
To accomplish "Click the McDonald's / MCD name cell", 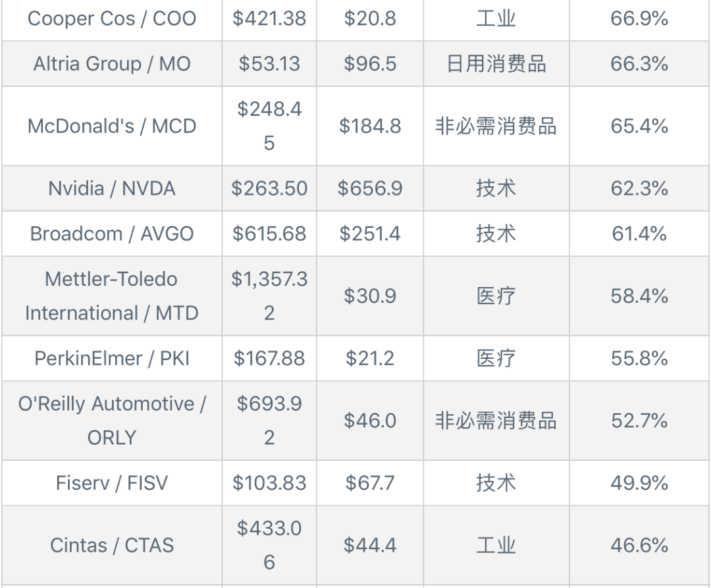I will click(111, 126).
